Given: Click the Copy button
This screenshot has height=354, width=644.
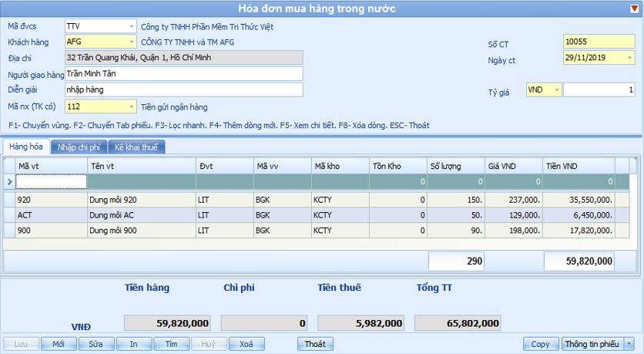Looking at the screenshot, I should [x=540, y=344].
